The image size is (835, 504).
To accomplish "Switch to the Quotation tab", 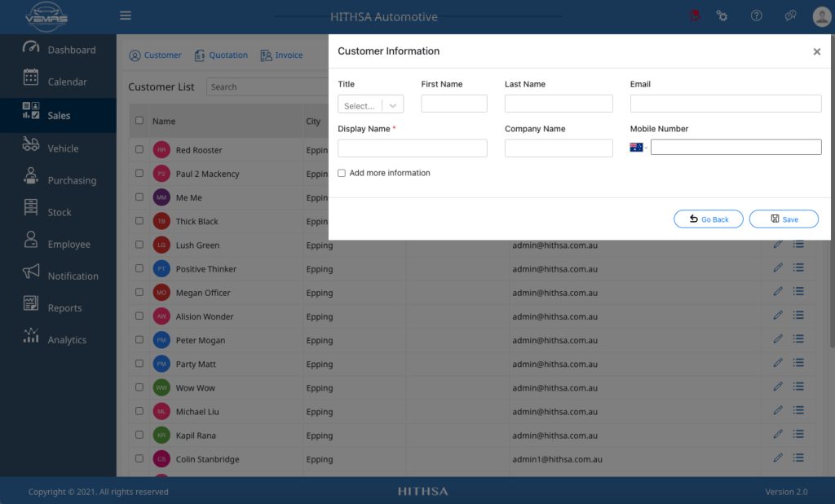I will pos(221,55).
